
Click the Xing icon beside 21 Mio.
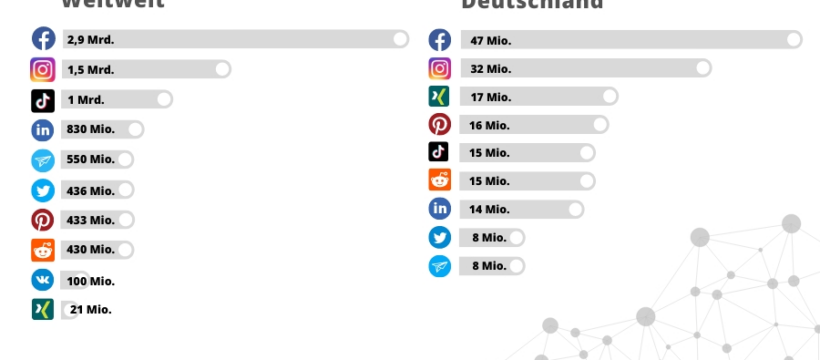pos(42,309)
